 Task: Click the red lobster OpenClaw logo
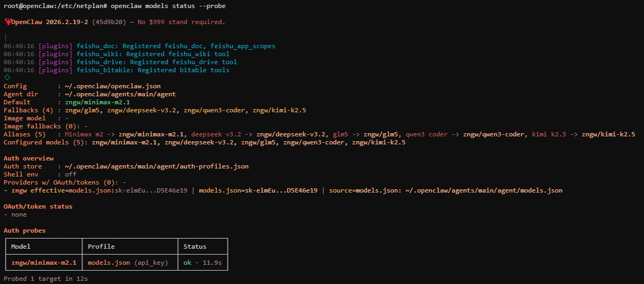coord(7,22)
